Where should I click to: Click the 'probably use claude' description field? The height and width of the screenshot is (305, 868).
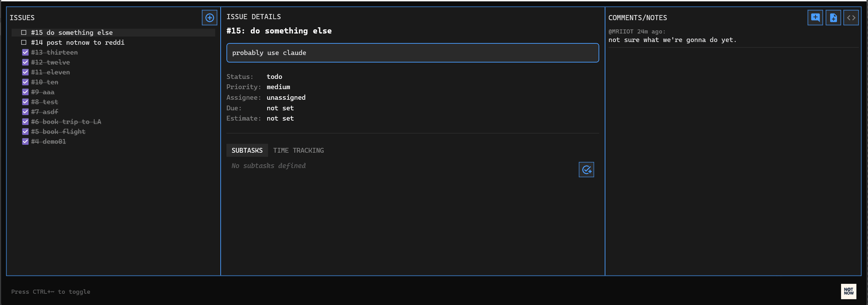[413, 53]
